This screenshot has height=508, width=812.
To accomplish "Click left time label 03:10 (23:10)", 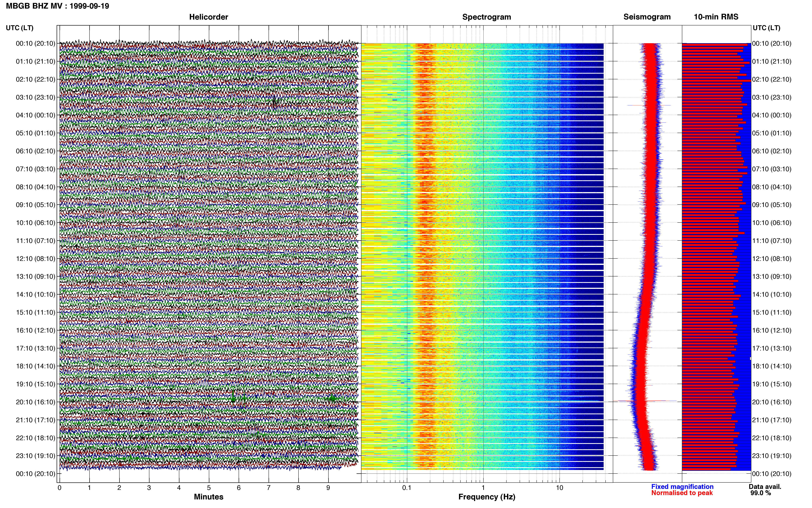I will (36, 97).
